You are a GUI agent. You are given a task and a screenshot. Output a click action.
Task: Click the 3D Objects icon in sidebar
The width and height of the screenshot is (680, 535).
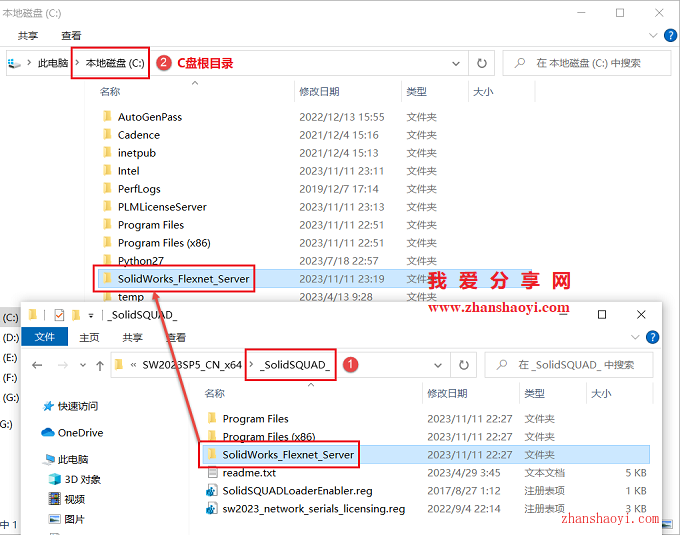pyautogui.click(x=55, y=479)
